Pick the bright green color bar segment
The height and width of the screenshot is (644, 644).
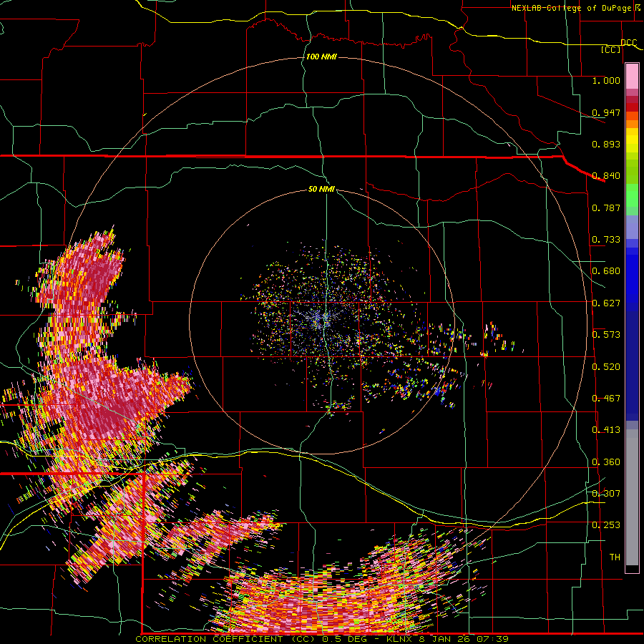[632, 195]
